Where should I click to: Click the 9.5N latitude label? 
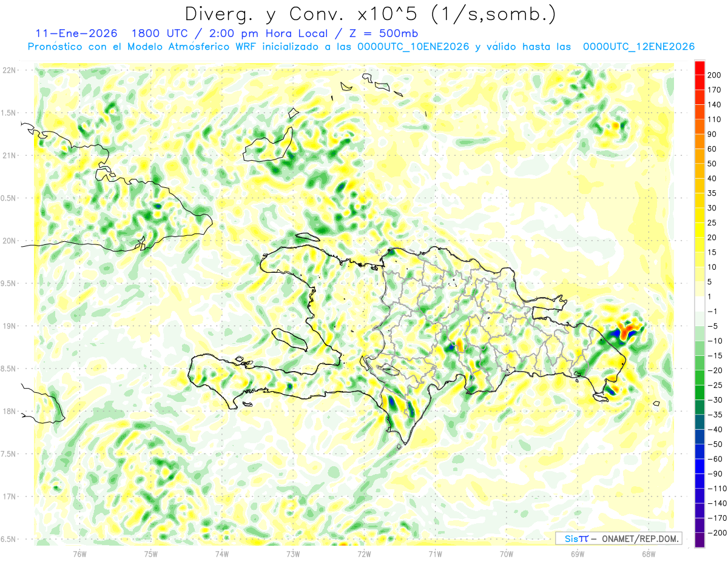pyautogui.click(x=9, y=283)
